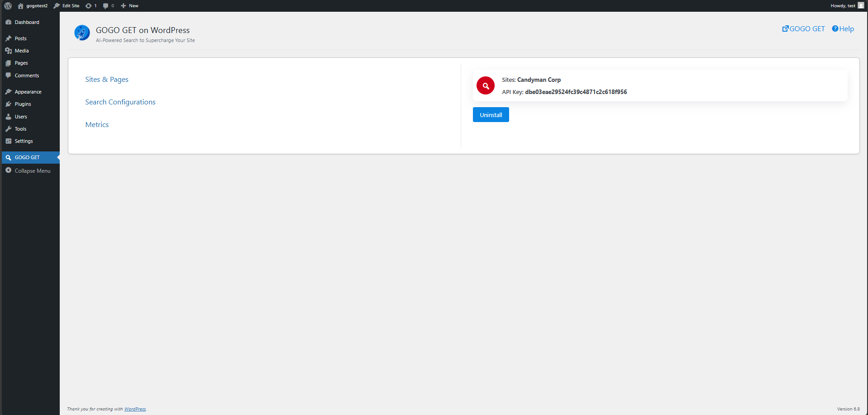Open the Help link

(843, 29)
